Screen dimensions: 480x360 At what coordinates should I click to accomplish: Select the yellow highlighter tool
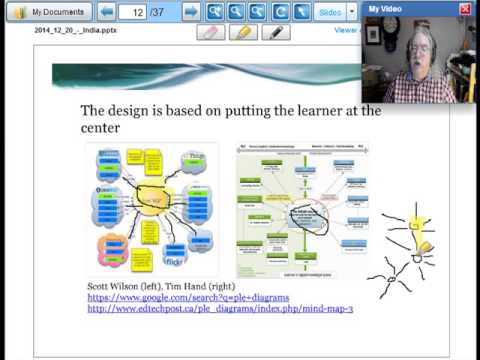pos(243,32)
